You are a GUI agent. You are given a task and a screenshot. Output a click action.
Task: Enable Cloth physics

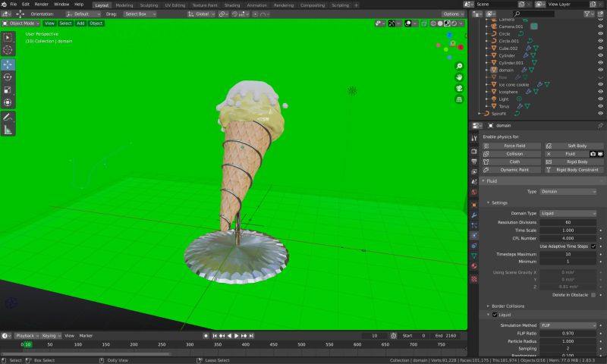[x=511, y=162]
